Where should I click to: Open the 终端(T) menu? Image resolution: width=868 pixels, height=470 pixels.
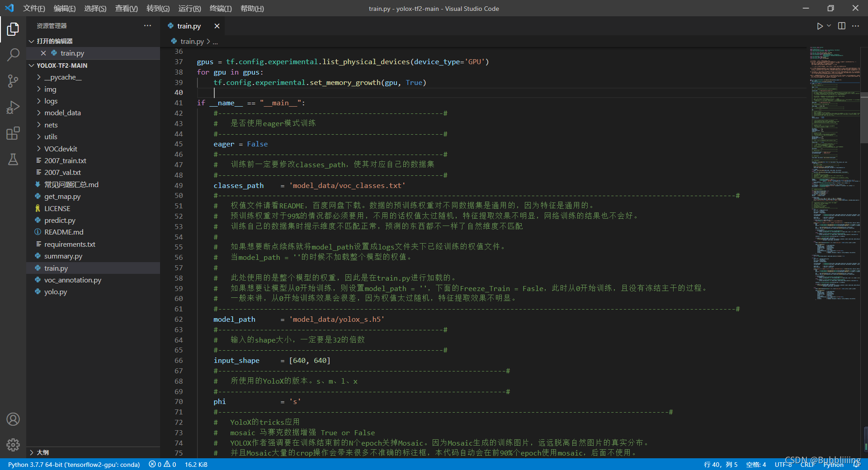coord(221,9)
